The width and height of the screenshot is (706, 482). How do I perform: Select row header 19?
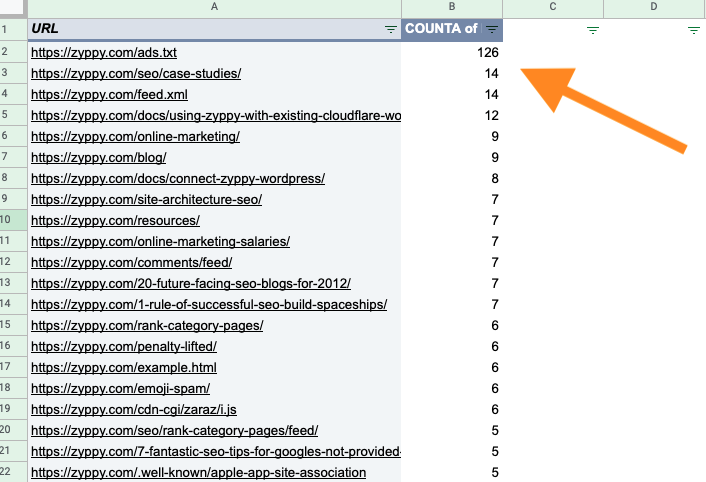pyautogui.click(x=14, y=409)
